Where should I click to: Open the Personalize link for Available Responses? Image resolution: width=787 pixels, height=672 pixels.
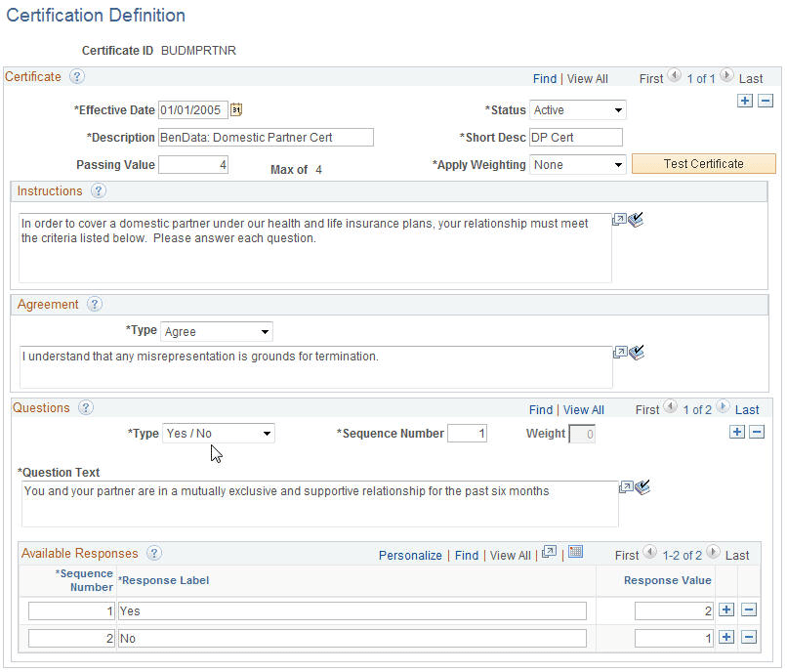tap(410, 555)
